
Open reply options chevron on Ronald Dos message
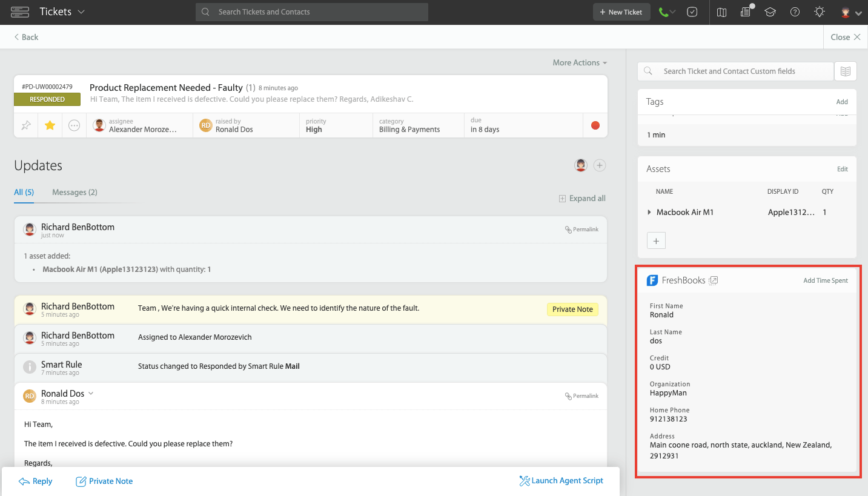click(91, 393)
